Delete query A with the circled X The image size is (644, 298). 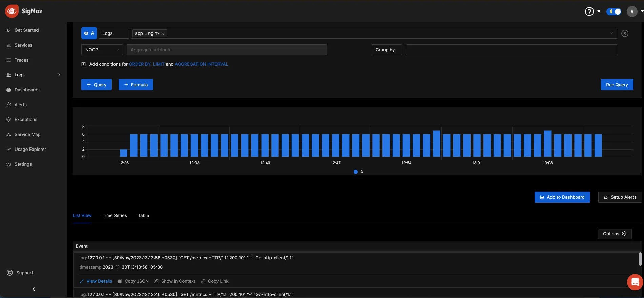pos(625,33)
